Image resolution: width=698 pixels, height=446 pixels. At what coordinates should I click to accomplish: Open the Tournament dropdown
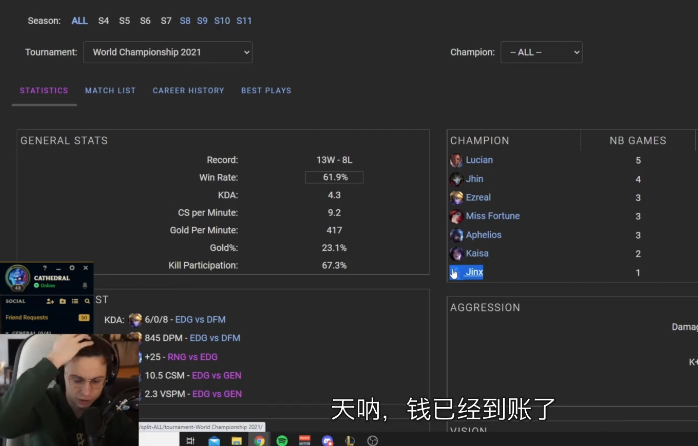tap(168, 52)
